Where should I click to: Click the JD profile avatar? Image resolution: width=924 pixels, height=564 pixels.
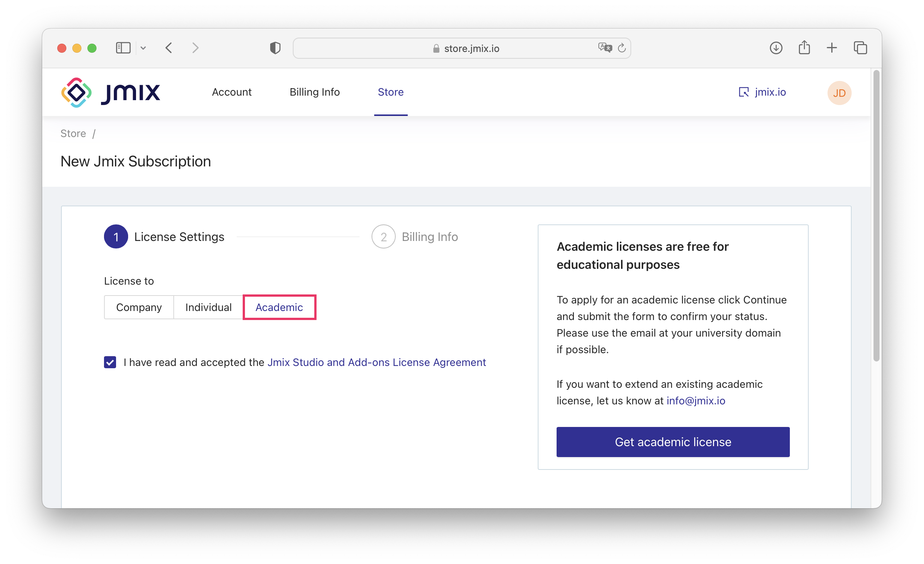(x=840, y=93)
